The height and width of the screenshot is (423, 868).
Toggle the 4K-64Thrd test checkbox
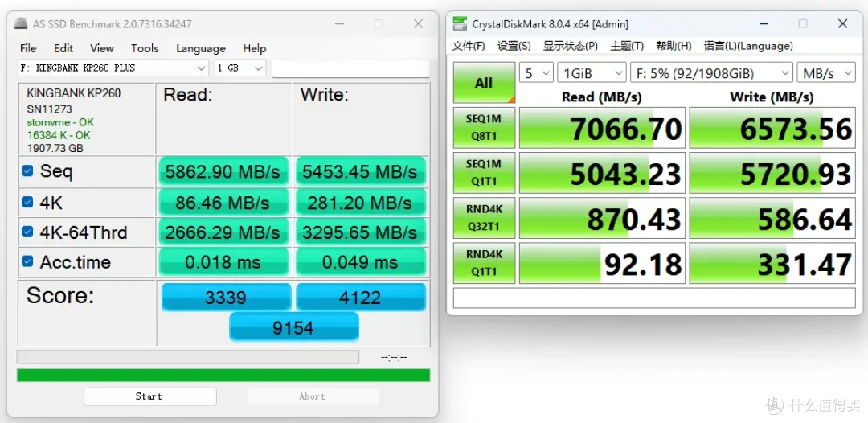coord(27,232)
